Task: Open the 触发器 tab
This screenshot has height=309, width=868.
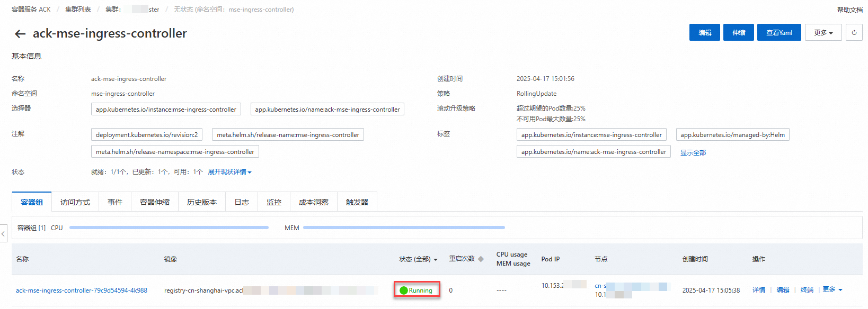Action: [357, 202]
